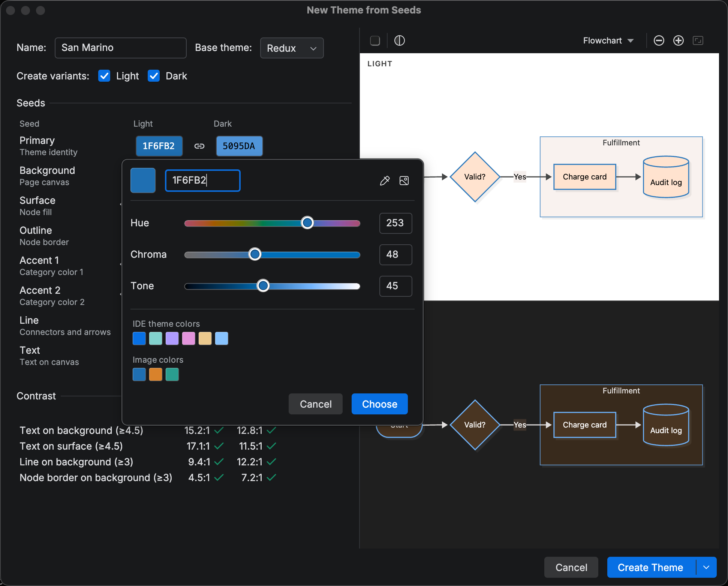The height and width of the screenshot is (586, 728).
Task: Open the Create Theme split-button arrow
Action: [707, 567]
